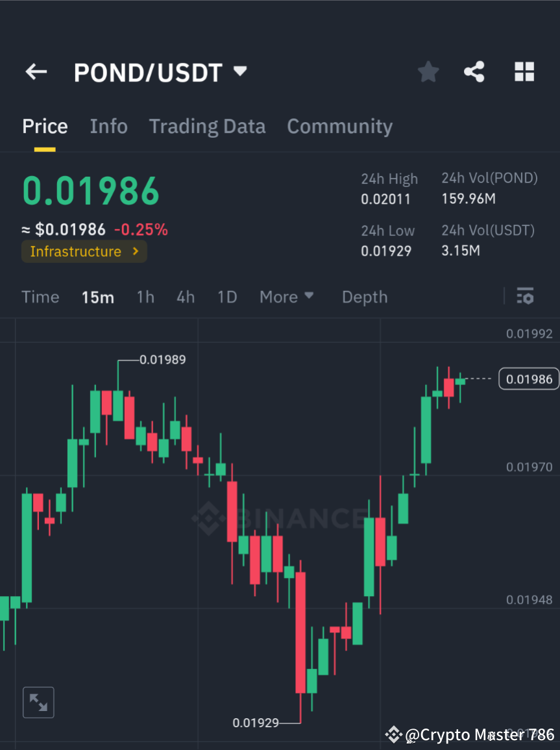Tap the Infrastructure tag link
Viewport: 560px width, 750px height.
76,251
